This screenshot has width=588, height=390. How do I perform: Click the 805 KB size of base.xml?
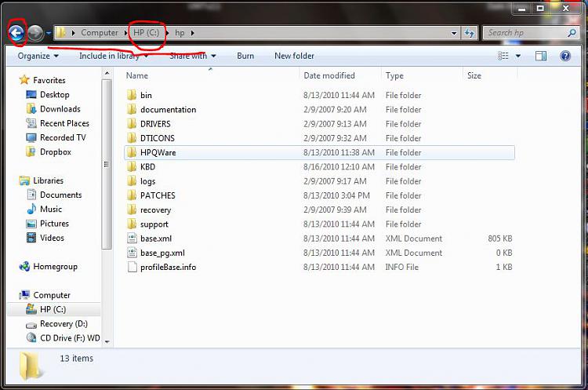[500, 239]
